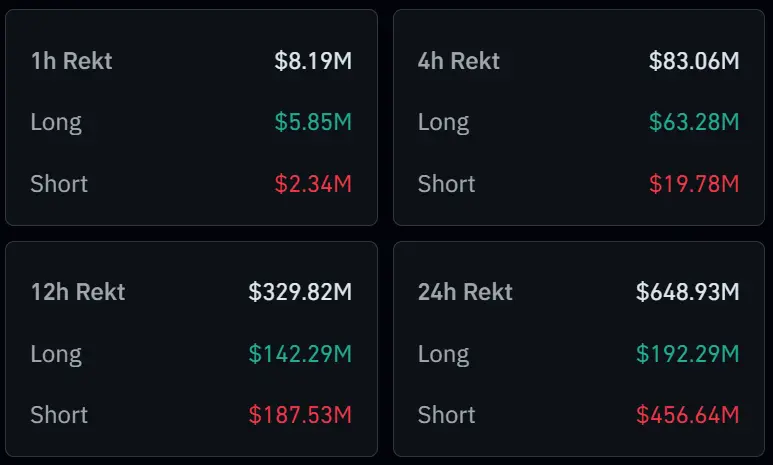
Task: Click the $648.93M 24h total
Action: 688,292
